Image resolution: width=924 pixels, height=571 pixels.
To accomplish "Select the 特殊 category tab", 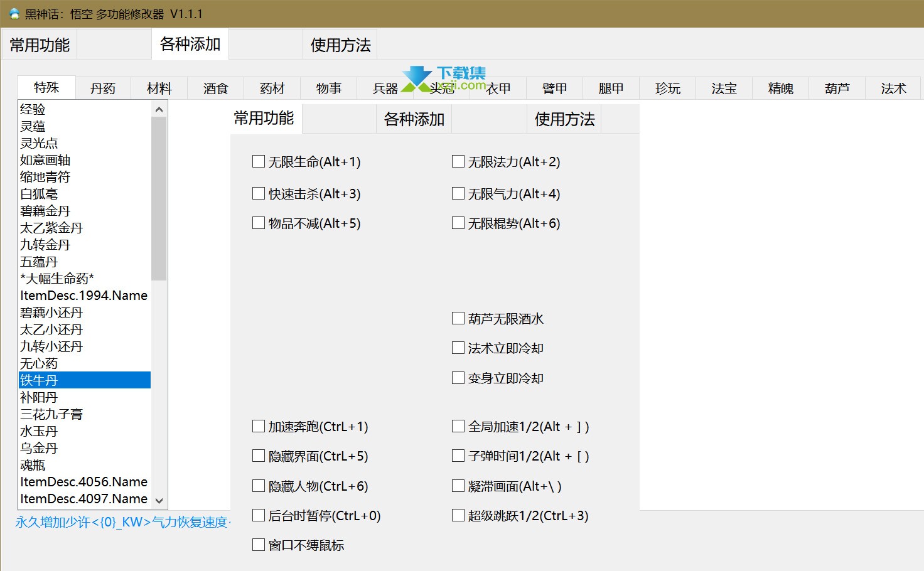I will [46, 87].
